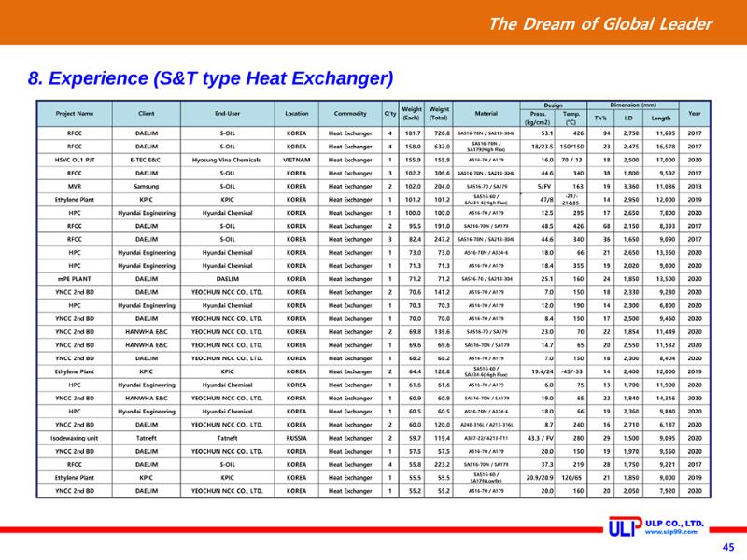Click the Isodewaxing unit project cell
Screen dimensions: 747x560
[75, 438]
